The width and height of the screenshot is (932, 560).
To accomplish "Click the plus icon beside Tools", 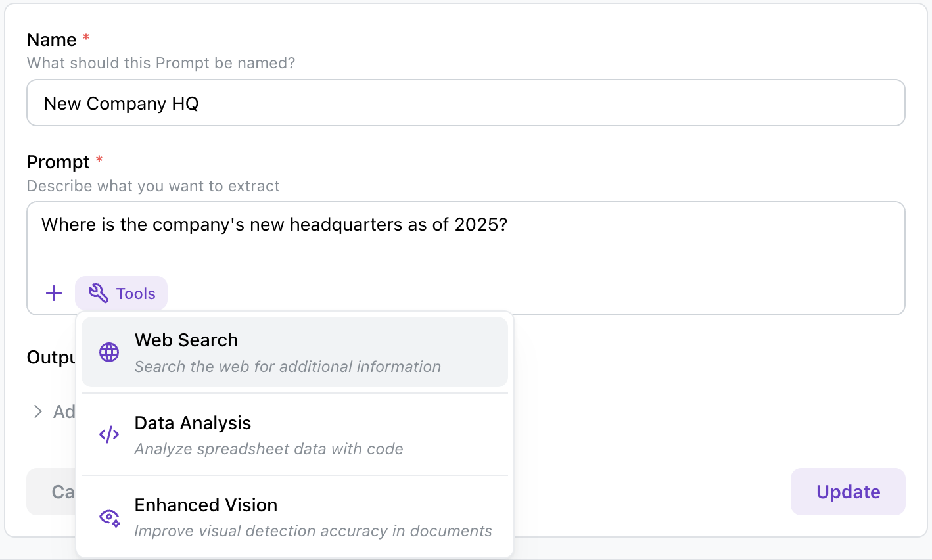I will [54, 293].
